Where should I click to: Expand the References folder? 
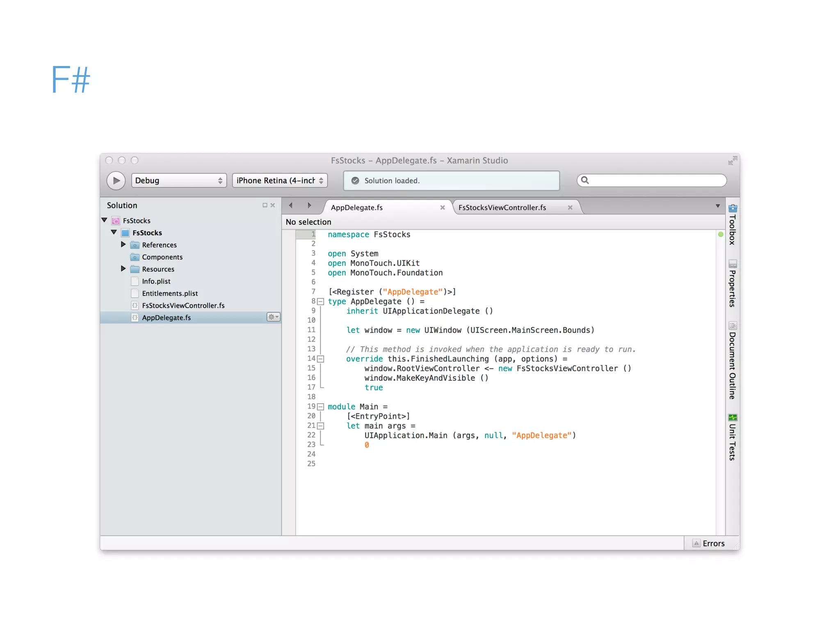coord(123,244)
